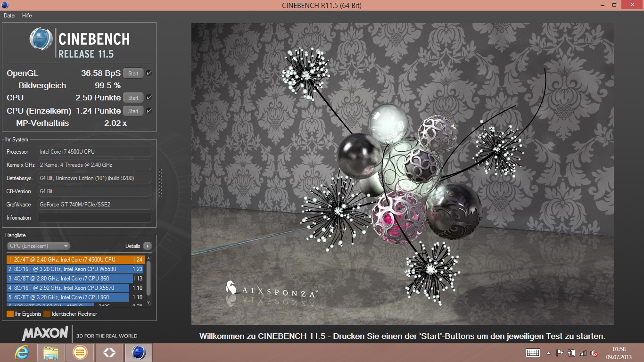Open Internet Explorer from the taskbar
The image size is (644, 362).
click(22, 353)
